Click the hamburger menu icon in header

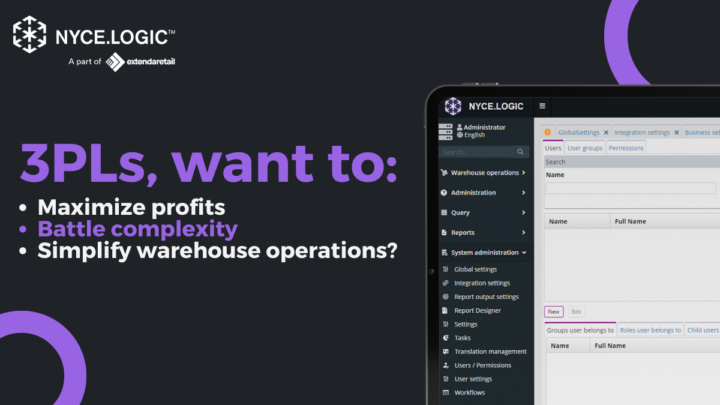pyautogui.click(x=542, y=106)
